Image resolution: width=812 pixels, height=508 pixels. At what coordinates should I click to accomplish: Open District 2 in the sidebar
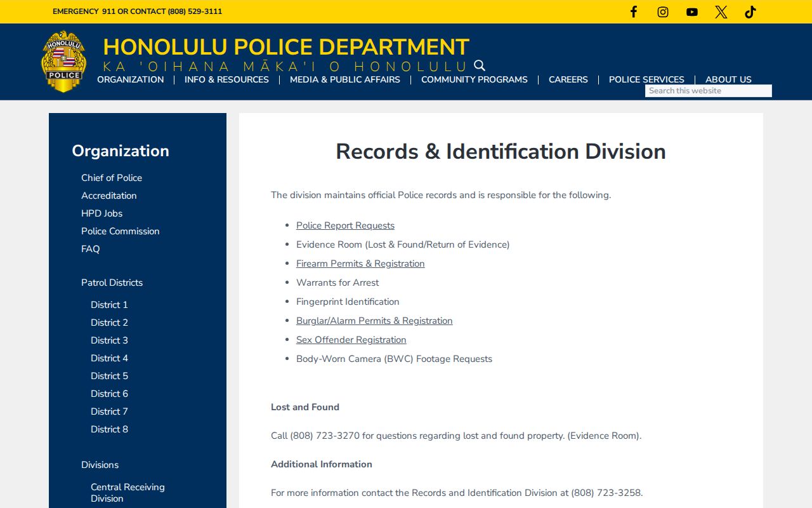point(109,323)
